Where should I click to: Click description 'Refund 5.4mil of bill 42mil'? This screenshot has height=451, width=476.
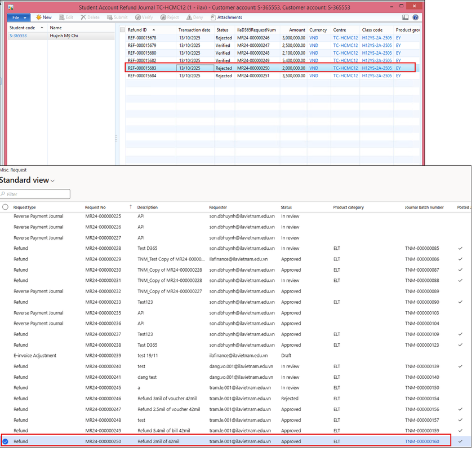coord(163,430)
